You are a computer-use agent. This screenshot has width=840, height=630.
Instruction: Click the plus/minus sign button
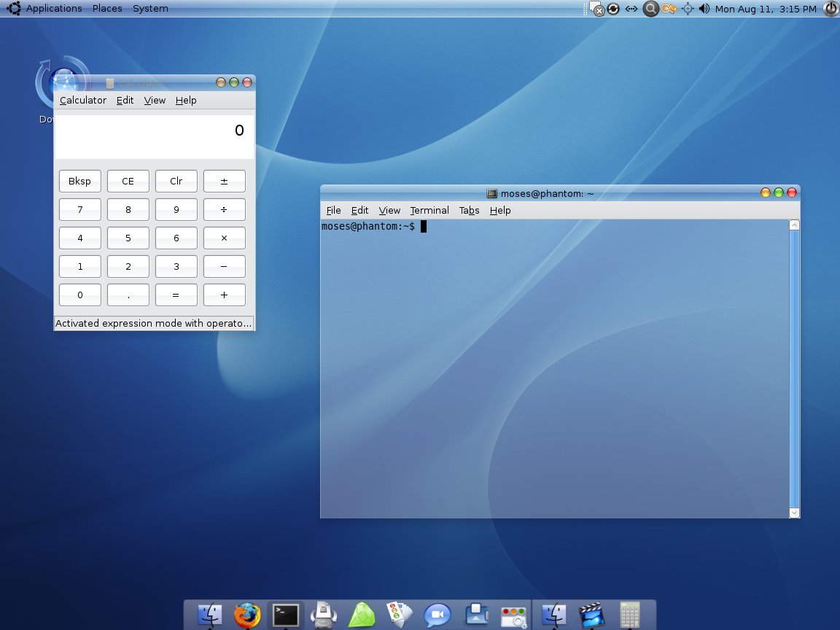tap(225, 181)
